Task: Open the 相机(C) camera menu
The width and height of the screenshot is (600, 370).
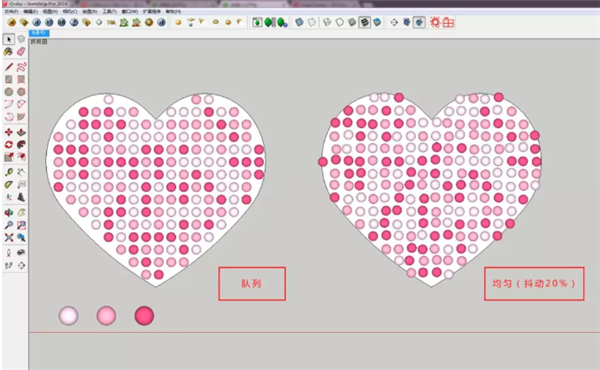Action: click(70, 11)
